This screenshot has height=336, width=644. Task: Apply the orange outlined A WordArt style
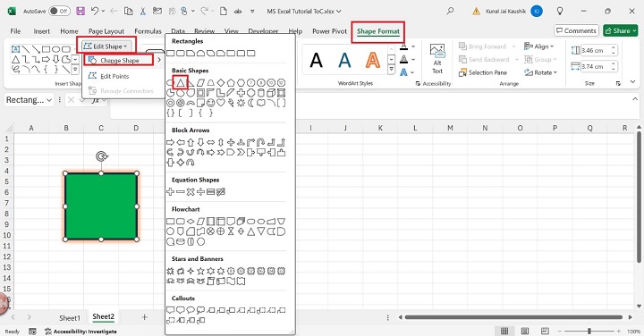372,60
